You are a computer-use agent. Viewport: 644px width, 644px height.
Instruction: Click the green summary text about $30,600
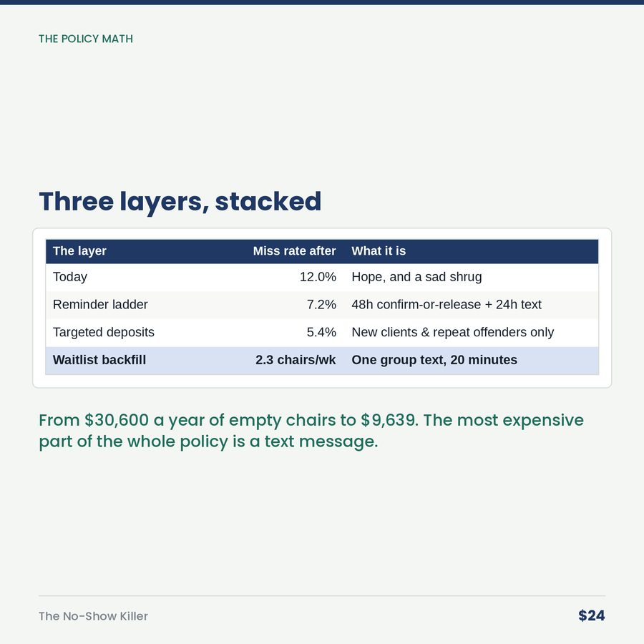click(x=311, y=431)
